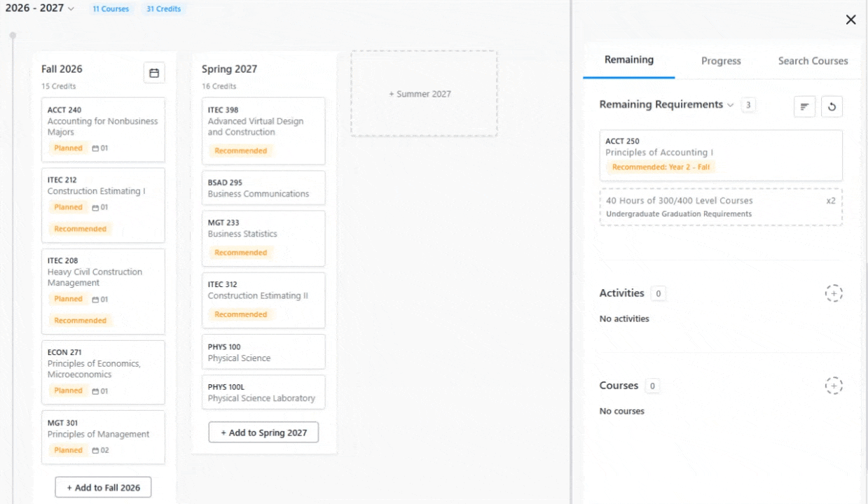Click the 15 Credits label under Fall 2026
The image size is (868, 504).
pos(59,86)
